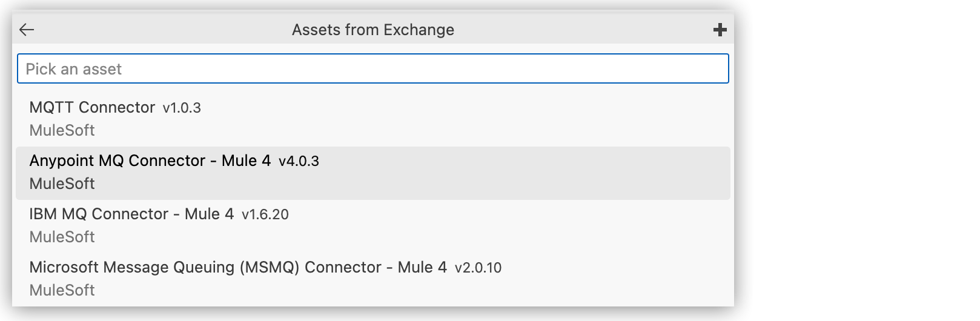Click MuleSoft publisher under Anypoint MQ Connector

click(62, 184)
